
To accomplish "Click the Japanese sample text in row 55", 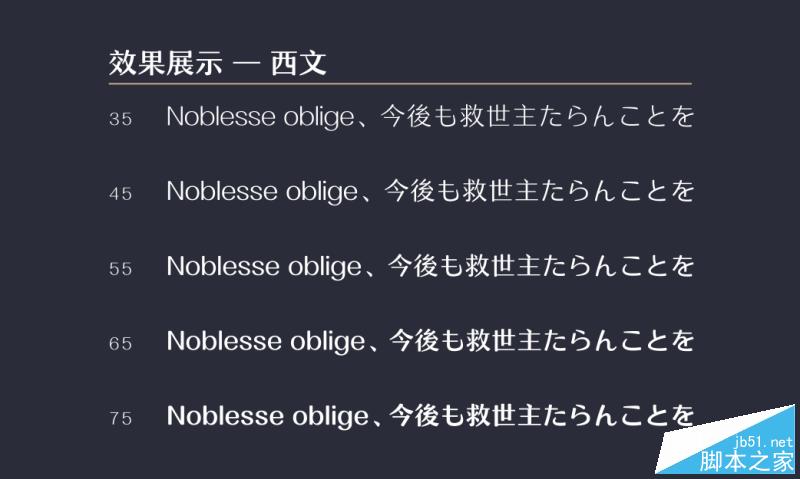I will tap(538, 266).
